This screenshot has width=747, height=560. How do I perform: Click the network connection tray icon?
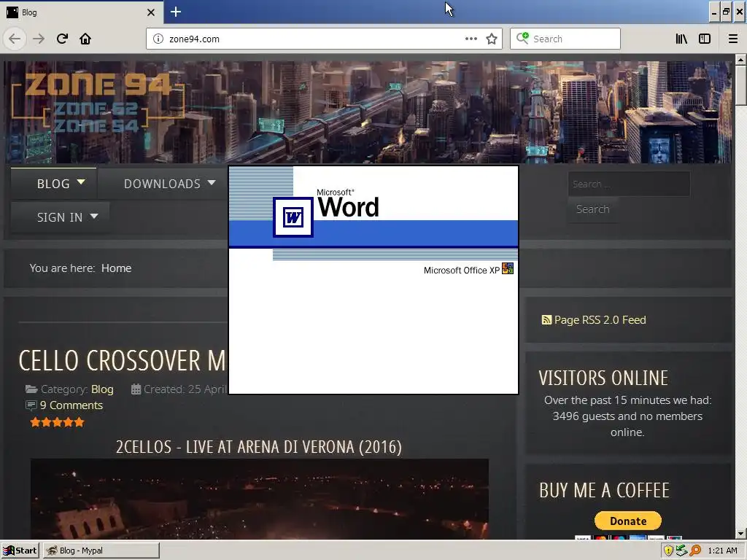(682, 551)
